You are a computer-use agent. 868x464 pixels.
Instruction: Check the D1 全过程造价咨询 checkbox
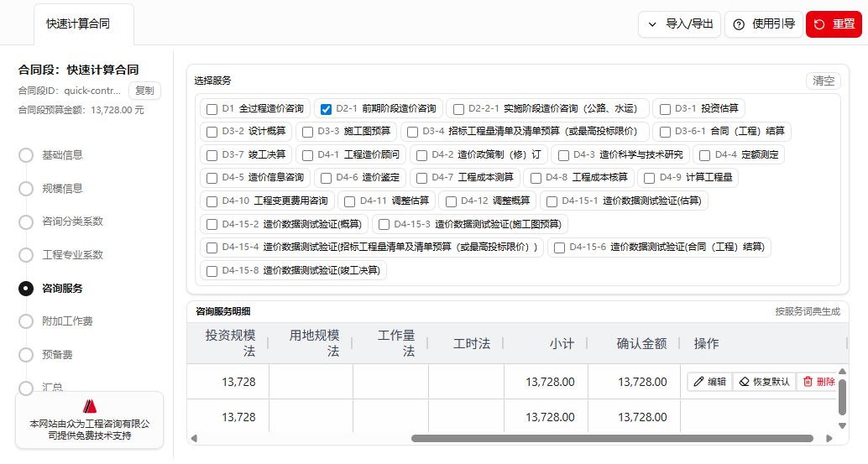(x=212, y=109)
